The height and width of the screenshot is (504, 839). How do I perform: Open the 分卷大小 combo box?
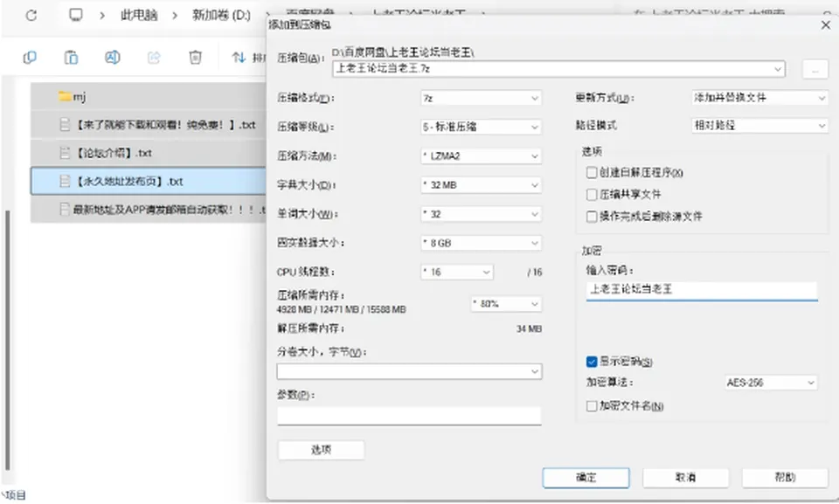(409, 371)
